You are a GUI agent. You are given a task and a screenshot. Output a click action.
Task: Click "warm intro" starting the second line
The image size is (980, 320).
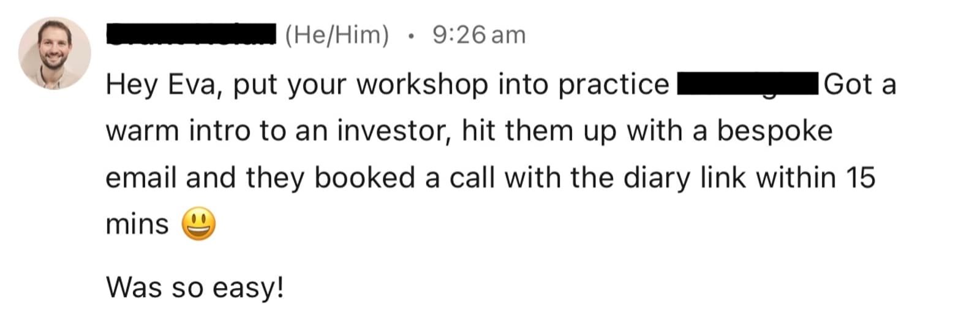[x=178, y=131]
